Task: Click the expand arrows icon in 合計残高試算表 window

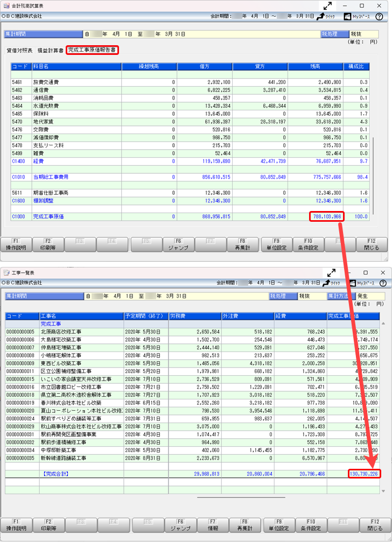Action: (327, 6)
